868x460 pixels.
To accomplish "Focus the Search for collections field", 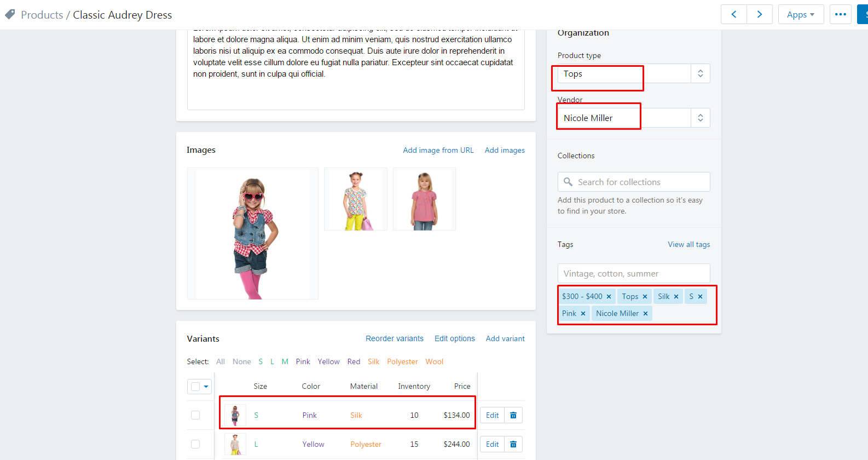I will pos(634,182).
